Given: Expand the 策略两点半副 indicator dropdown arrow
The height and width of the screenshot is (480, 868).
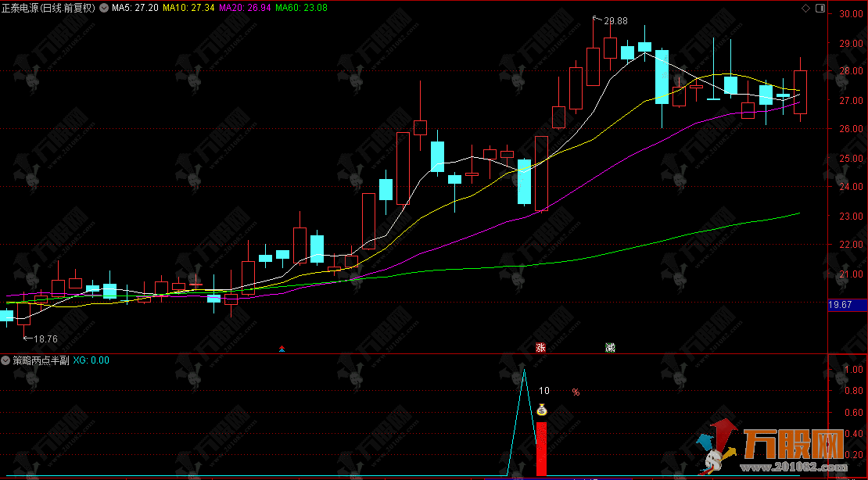Looking at the screenshot, I should 6,360.
